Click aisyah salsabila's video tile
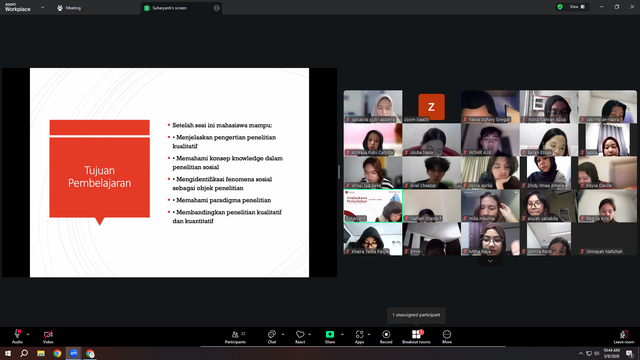 point(549,206)
